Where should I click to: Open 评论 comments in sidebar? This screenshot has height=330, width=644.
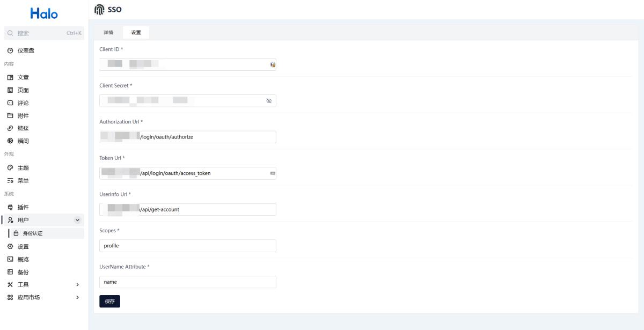23,103
